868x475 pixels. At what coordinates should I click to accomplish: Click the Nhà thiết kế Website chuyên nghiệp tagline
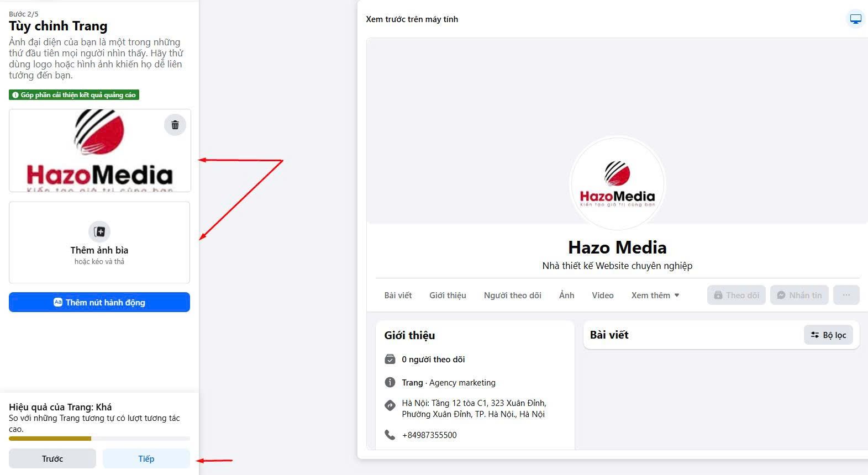pyautogui.click(x=617, y=266)
